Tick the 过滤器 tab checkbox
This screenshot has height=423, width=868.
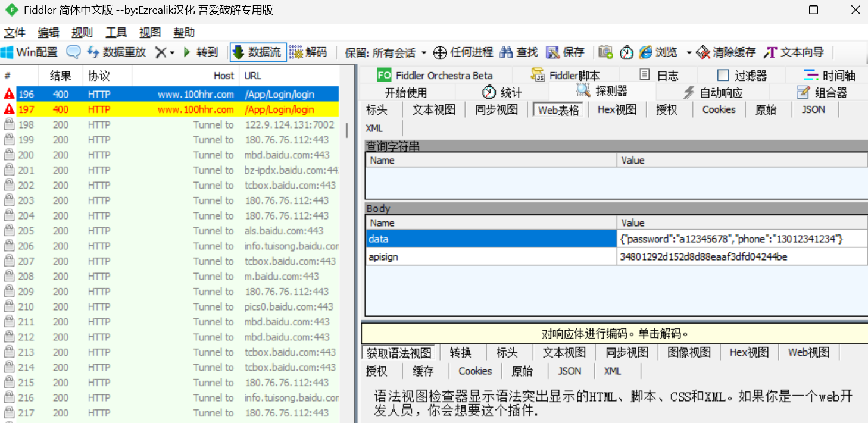coord(723,75)
